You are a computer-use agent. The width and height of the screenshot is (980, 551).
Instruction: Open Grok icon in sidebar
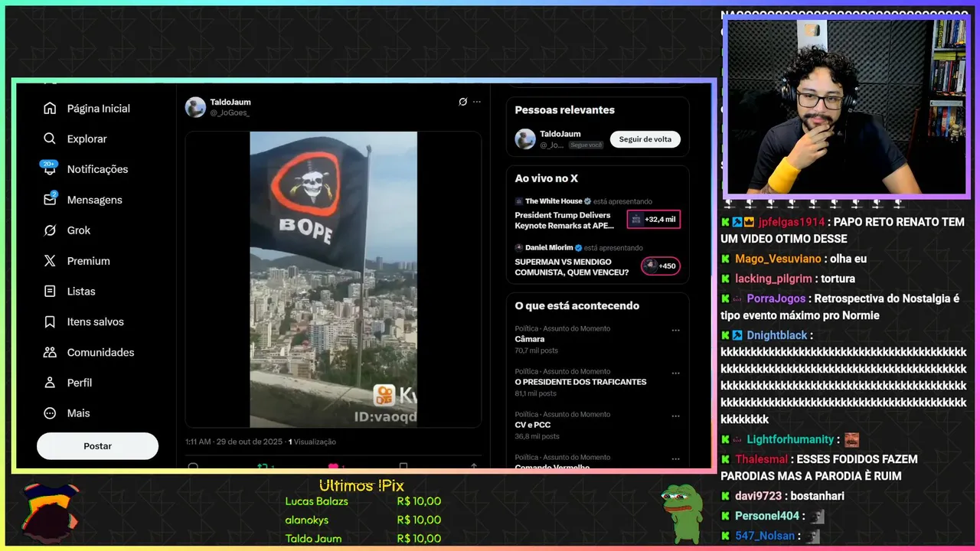click(x=50, y=230)
